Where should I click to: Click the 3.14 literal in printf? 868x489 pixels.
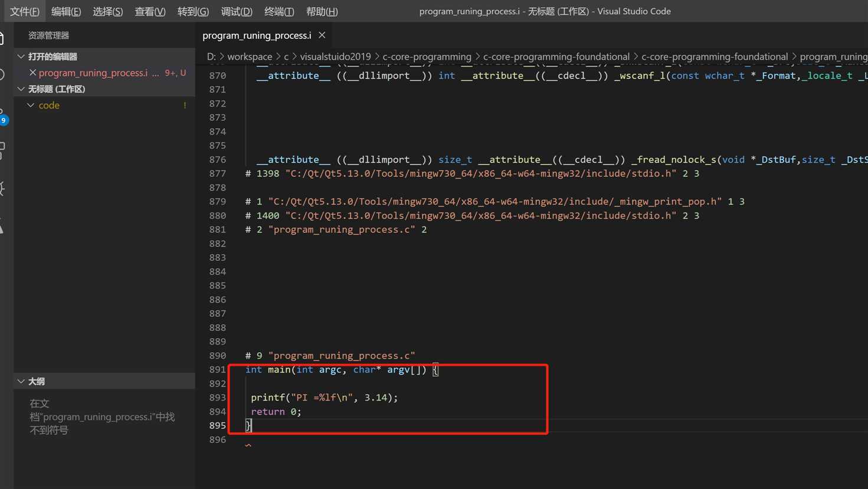pyautogui.click(x=376, y=398)
